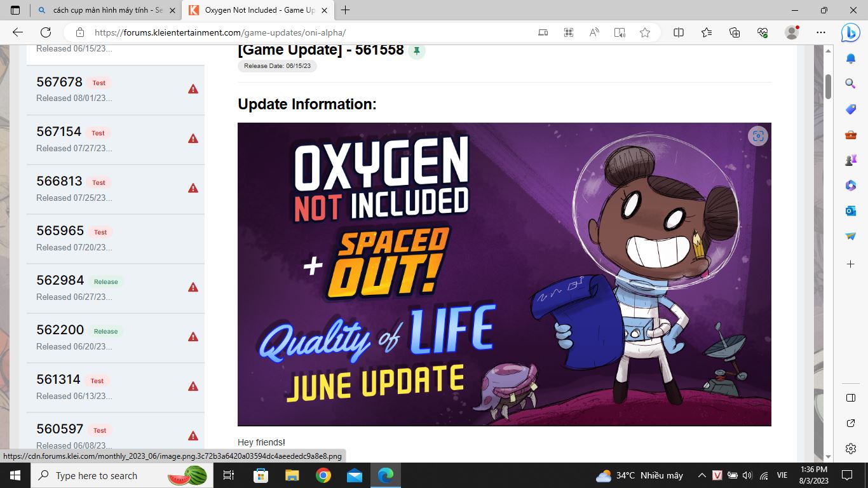Open the 562984 Release update entry

[x=60, y=280]
